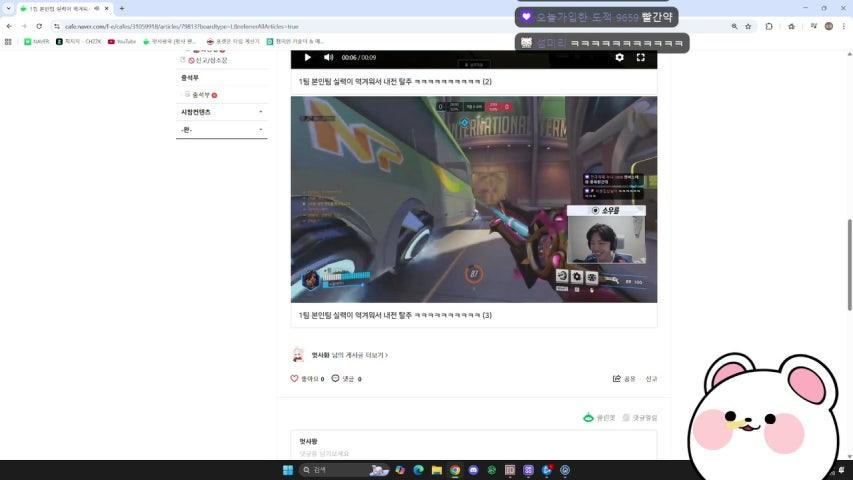Click the 신고 report link
Viewport: 853px width, 480px height.
point(651,379)
